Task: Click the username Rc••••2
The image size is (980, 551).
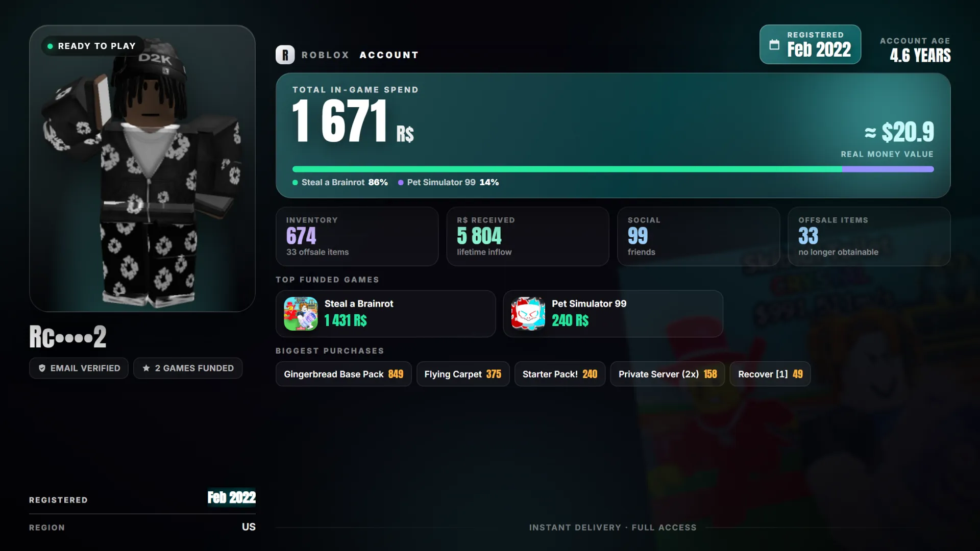Action: click(x=68, y=337)
